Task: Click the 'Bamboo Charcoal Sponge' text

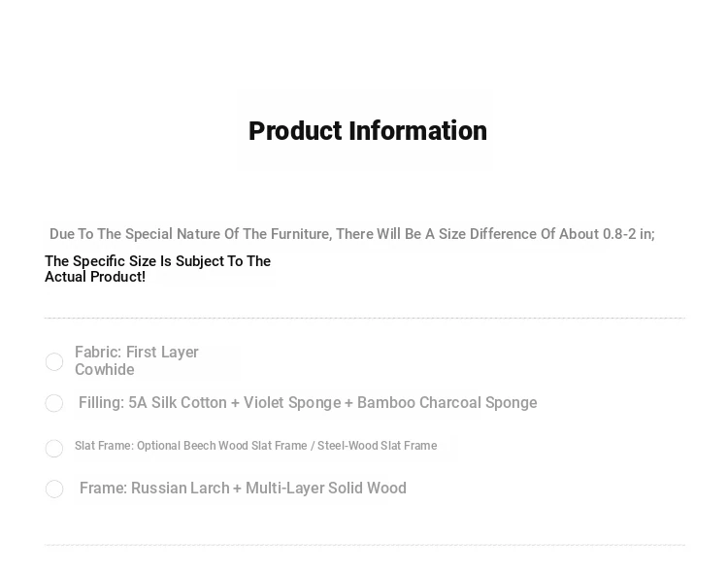Action: click(x=447, y=403)
